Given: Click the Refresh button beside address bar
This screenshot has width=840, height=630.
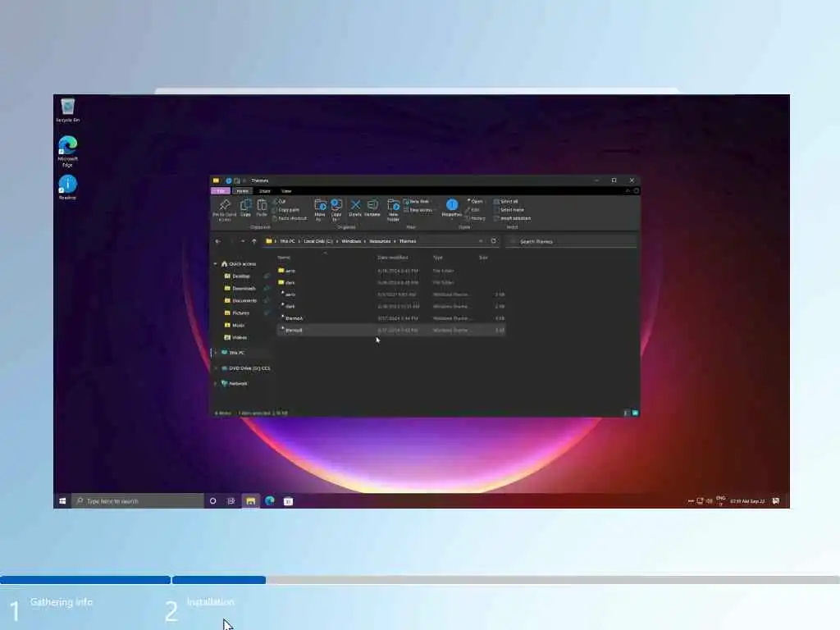Looking at the screenshot, I should 493,241.
